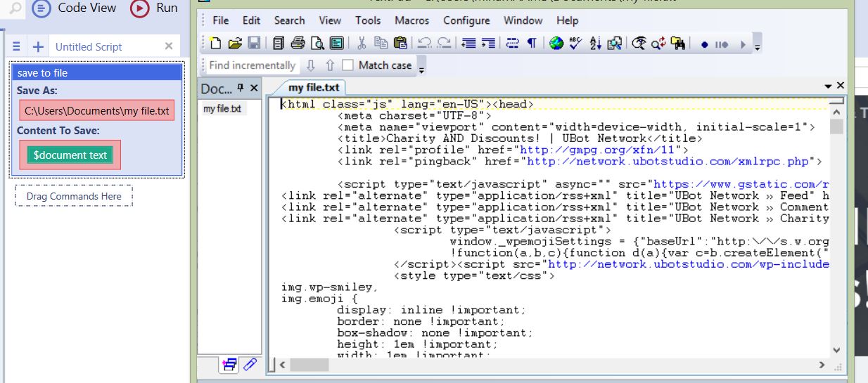Click the Find incrementally input field
This screenshot has width=868, height=383.
253,65
